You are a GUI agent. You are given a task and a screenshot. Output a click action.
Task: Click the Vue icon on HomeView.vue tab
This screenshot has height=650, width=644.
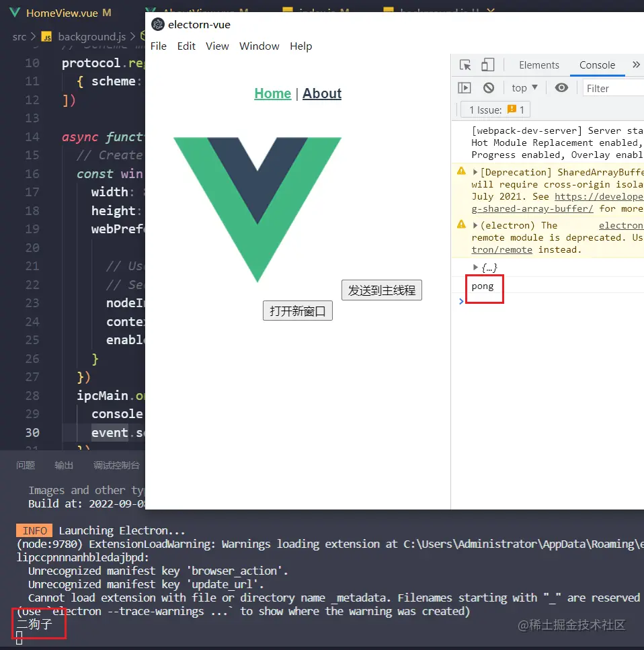pos(15,13)
